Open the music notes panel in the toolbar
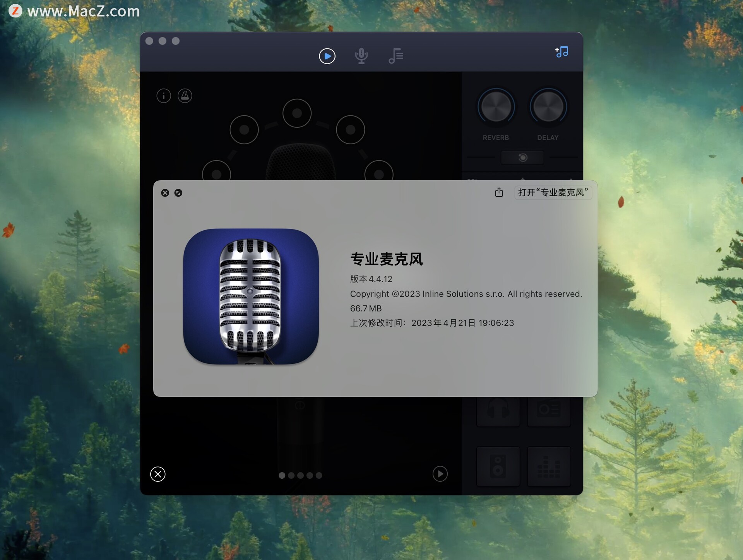Viewport: 743px width, 560px height. (x=395, y=55)
